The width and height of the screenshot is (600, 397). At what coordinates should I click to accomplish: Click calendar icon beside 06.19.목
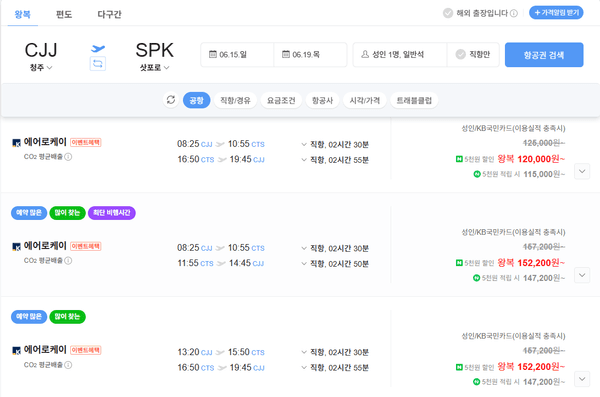[x=286, y=54]
